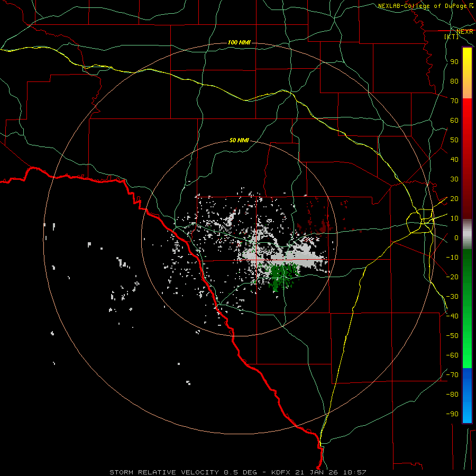Click the 60 value on velocity scale
The image size is (476, 476).
pyautogui.click(x=454, y=121)
